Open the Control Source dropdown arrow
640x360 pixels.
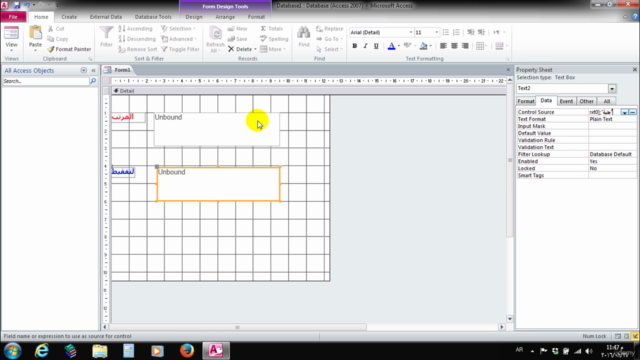[624, 112]
